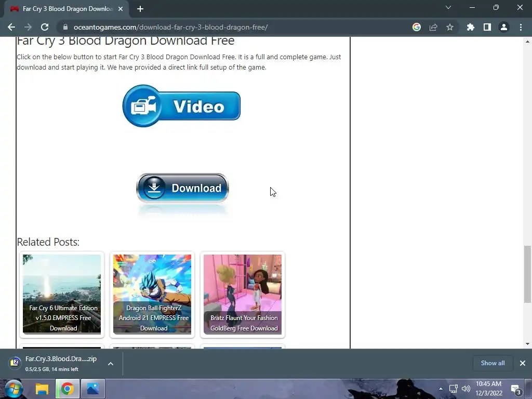Click the zip file icon in downloads bar
The height and width of the screenshot is (399, 532).
[15, 363]
